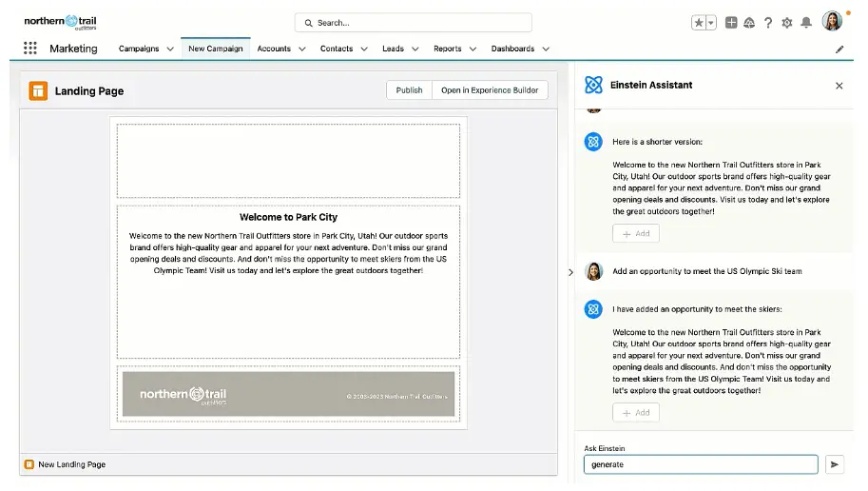Select the Northern Trail footer banner

click(x=288, y=394)
